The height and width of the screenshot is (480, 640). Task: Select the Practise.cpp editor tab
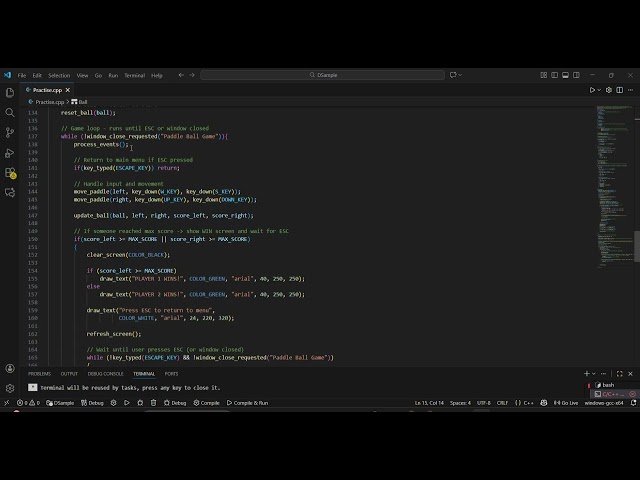pos(47,90)
